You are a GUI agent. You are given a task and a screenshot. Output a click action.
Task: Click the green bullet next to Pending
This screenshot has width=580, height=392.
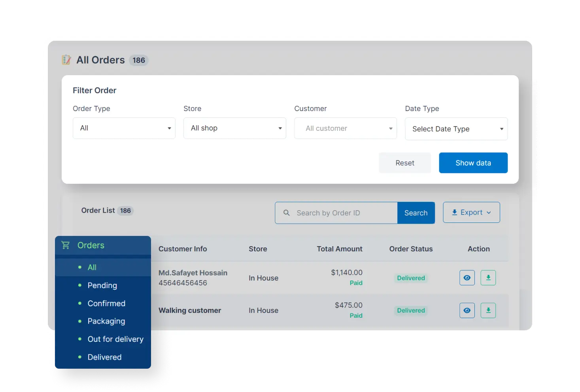tap(79, 285)
